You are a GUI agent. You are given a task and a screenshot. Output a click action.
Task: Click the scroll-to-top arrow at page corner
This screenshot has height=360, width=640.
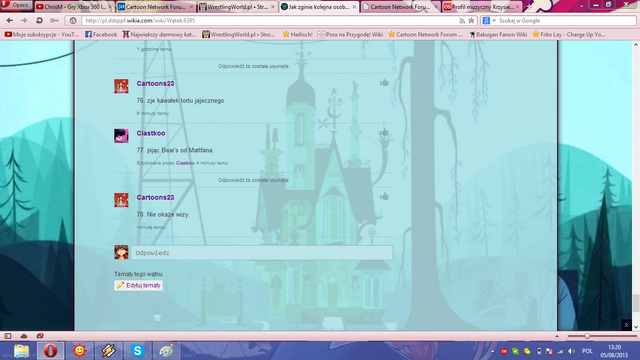pos(626,325)
